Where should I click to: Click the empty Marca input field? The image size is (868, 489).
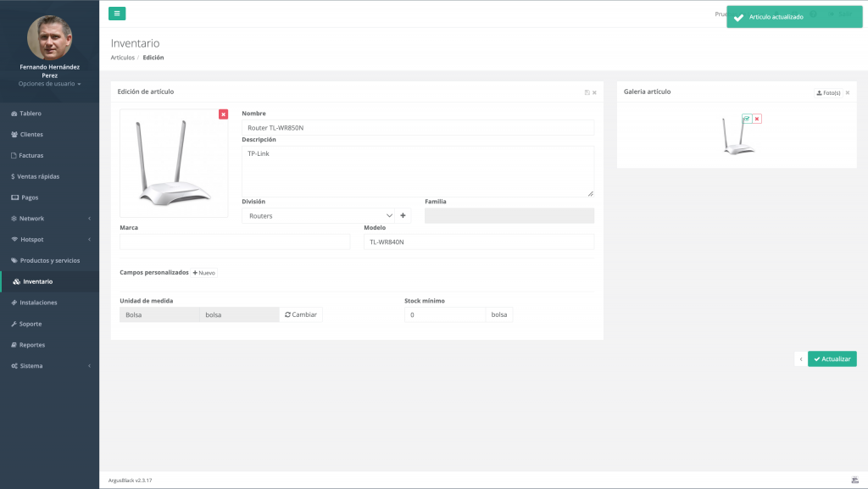pyautogui.click(x=235, y=242)
